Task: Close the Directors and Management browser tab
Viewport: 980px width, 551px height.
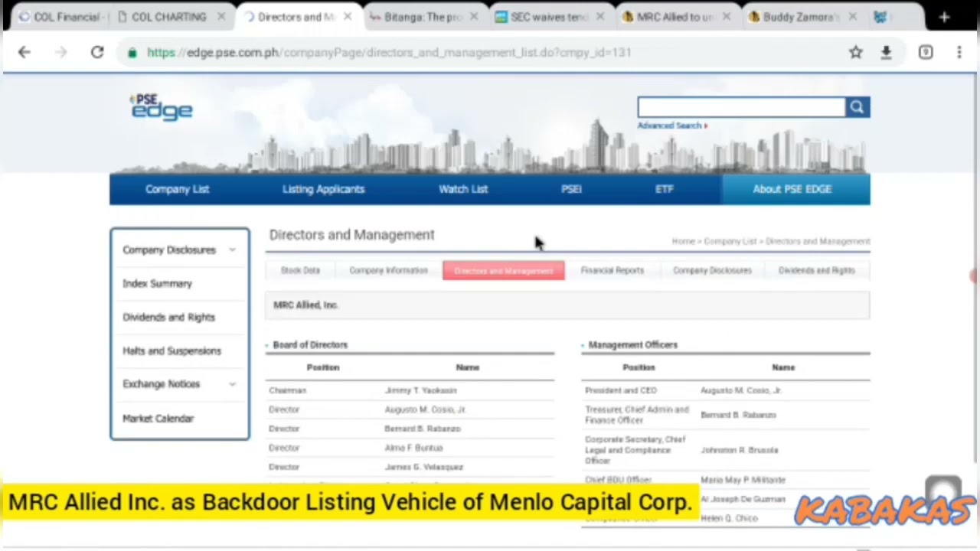Action: click(x=347, y=17)
